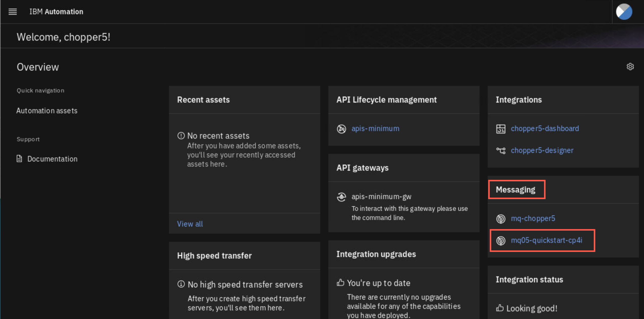The width and height of the screenshot is (644, 319).
Task: Go to Automation assets
Action: pos(47,111)
